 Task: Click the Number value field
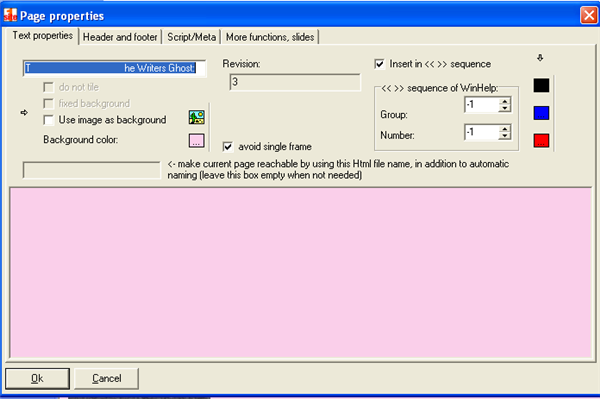(x=482, y=132)
